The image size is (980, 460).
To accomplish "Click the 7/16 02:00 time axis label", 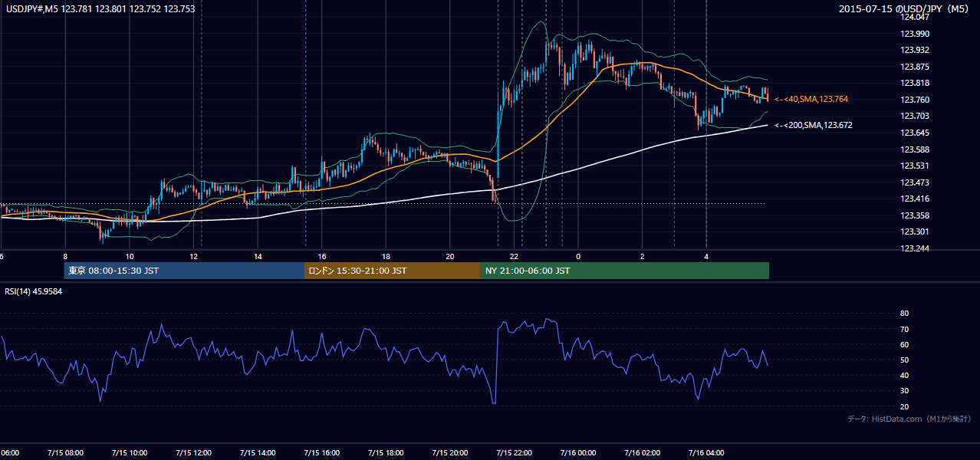I will tap(642, 453).
